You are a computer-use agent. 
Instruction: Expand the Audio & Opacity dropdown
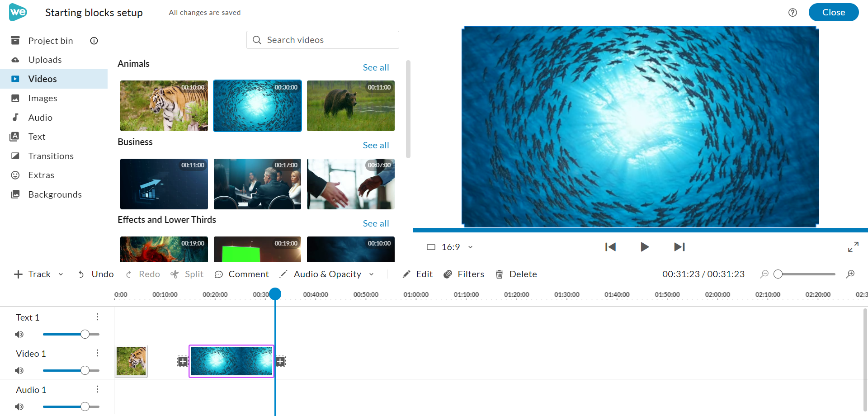tap(372, 274)
